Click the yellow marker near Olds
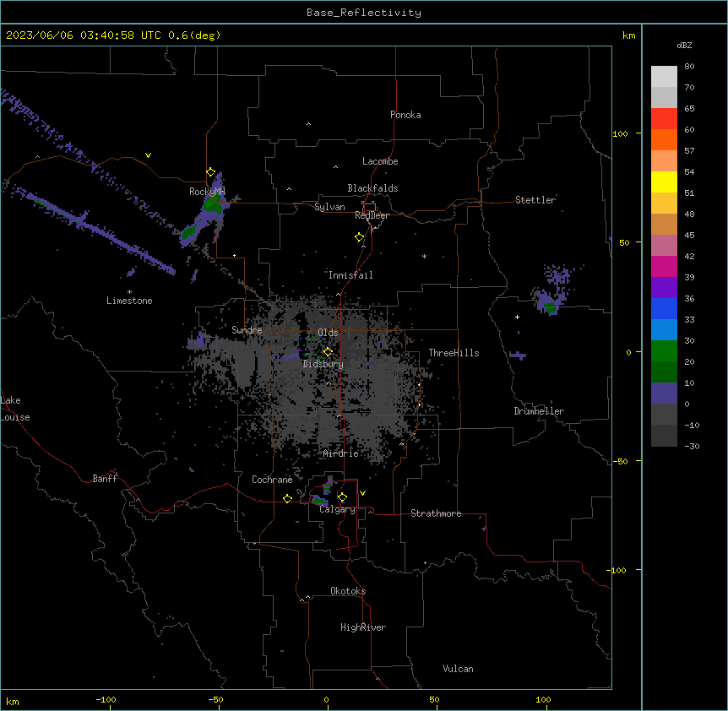This screenshot has width=728, height=711. click(x=328, y=351)
